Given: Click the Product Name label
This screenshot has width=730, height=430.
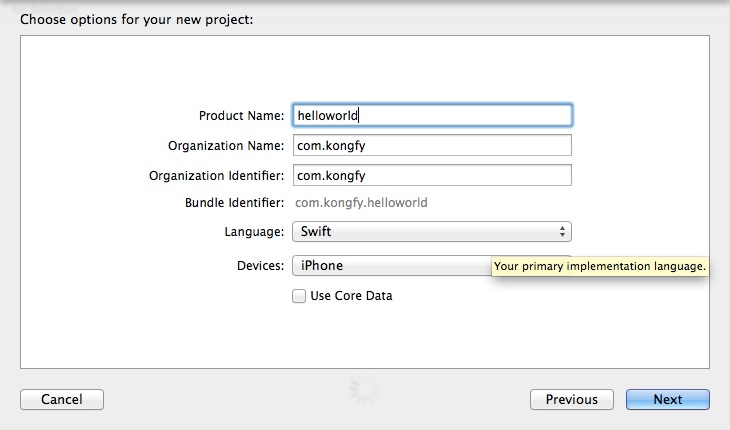Looking at the screenshot, I should [x=242, y=116].
